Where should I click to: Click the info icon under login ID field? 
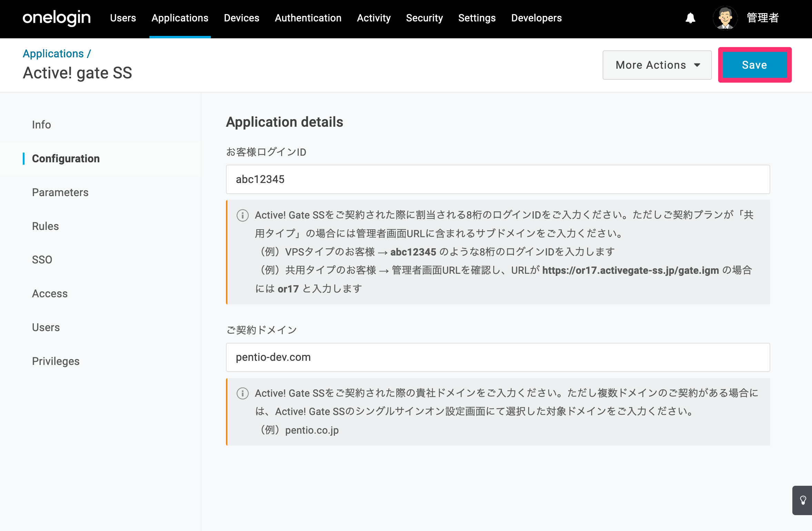[242, 215]
